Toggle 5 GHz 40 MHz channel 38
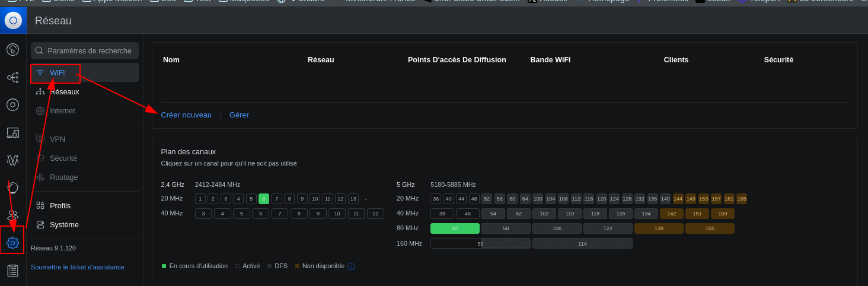Screen dimensions: 868x286 (x=442, y=214)
